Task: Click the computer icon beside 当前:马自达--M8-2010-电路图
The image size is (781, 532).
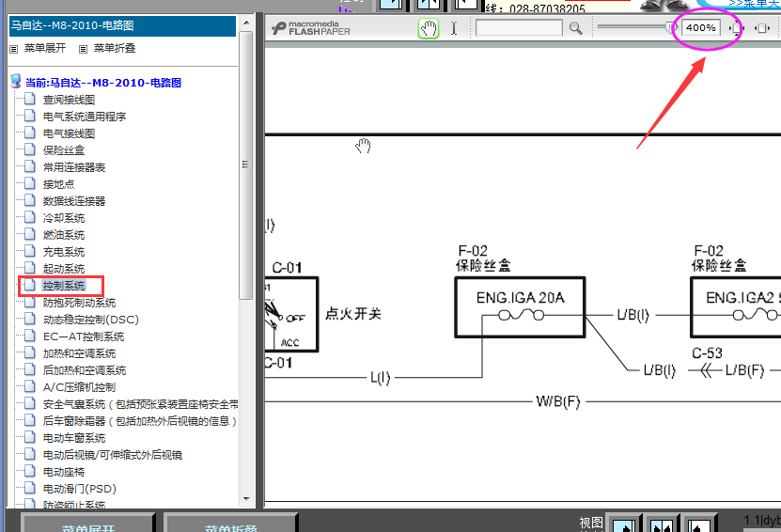Action: 16,81
